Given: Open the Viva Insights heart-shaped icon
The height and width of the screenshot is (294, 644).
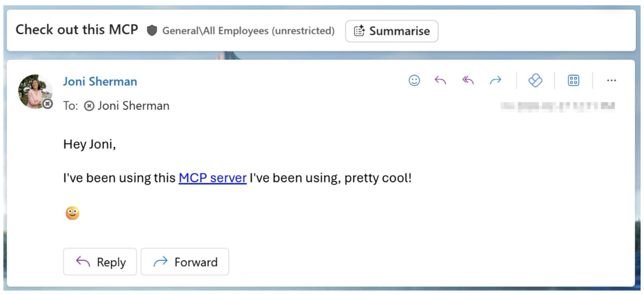Looking at the screenshot, I should click(535, 81).
